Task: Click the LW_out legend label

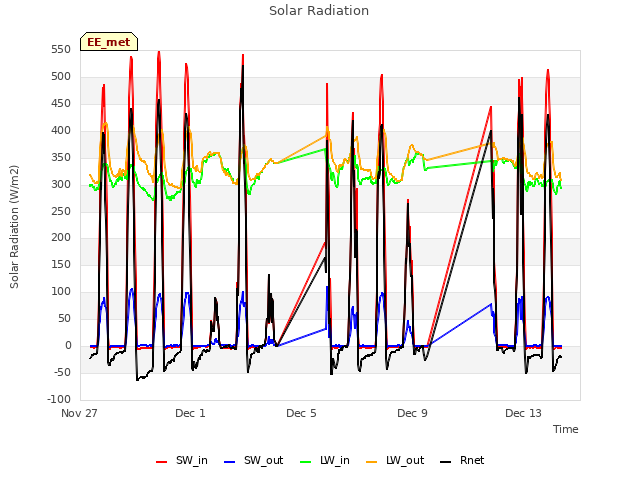Action: coord(405,460)
